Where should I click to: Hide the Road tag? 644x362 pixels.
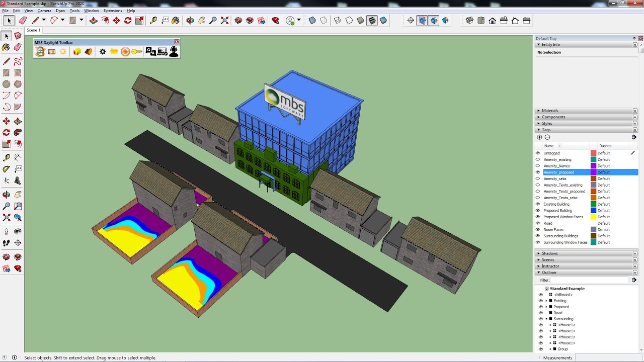coord(538,223)
